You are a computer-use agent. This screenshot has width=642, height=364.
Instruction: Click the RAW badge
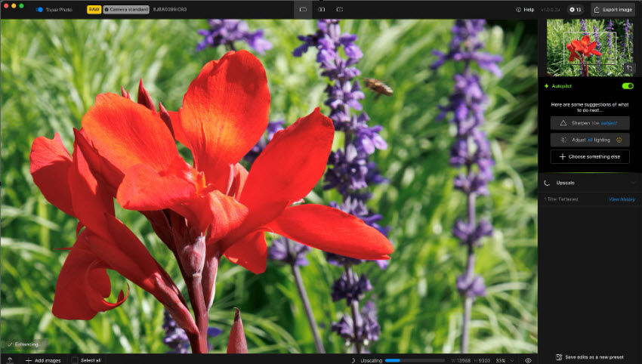click(94, 9)
